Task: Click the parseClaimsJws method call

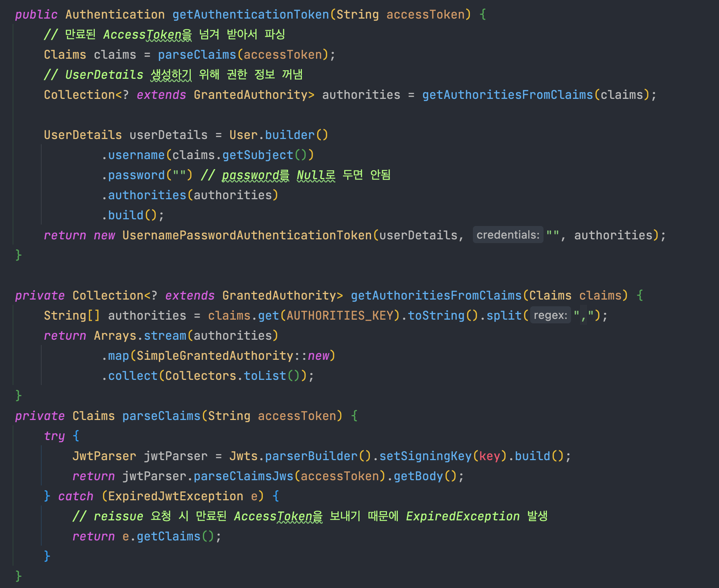Action: pyautogui.click(x=244, y=476)
